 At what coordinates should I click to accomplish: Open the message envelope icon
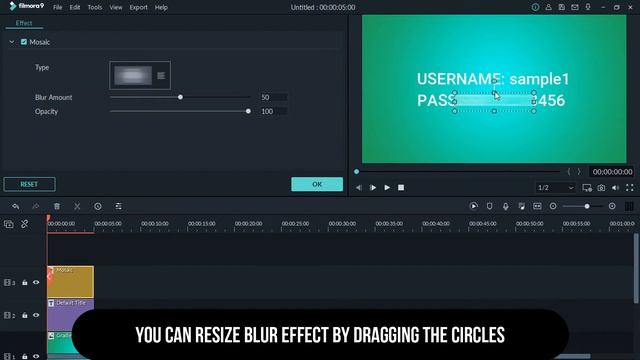click(x=575, y=7)
